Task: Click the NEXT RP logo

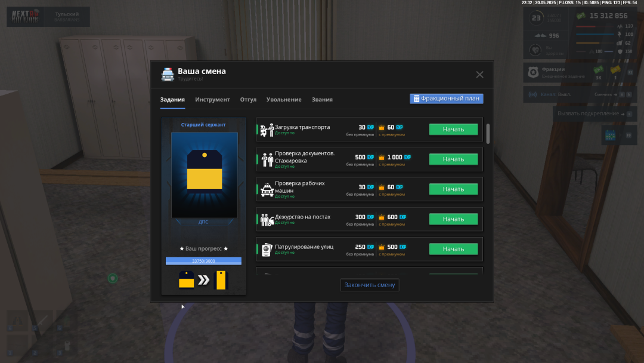Action: tap(26, 17)
